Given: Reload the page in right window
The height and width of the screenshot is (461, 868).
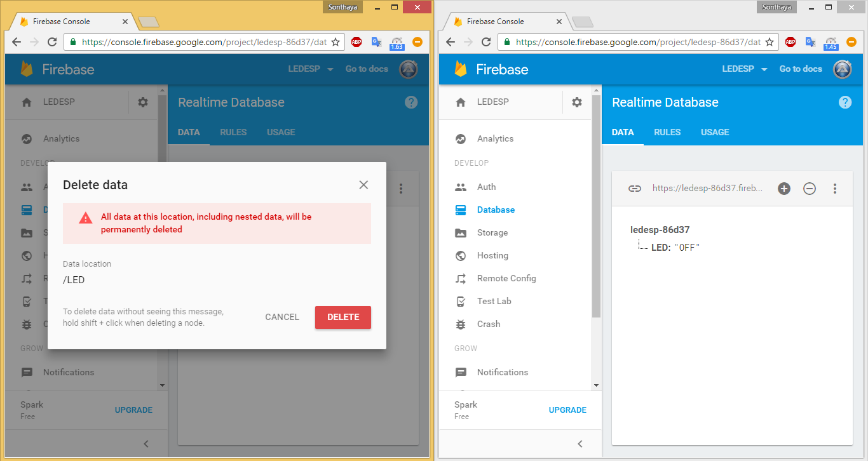Looking at the screenshot, I should coord(486,42).
